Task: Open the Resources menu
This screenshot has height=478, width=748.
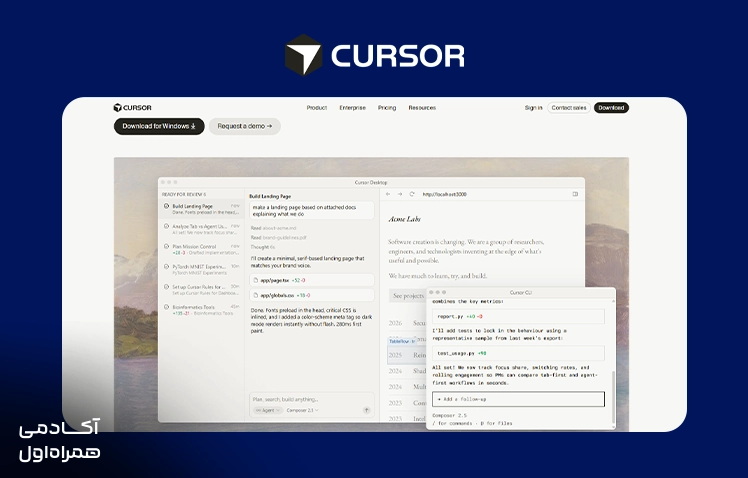Action: 422,108
